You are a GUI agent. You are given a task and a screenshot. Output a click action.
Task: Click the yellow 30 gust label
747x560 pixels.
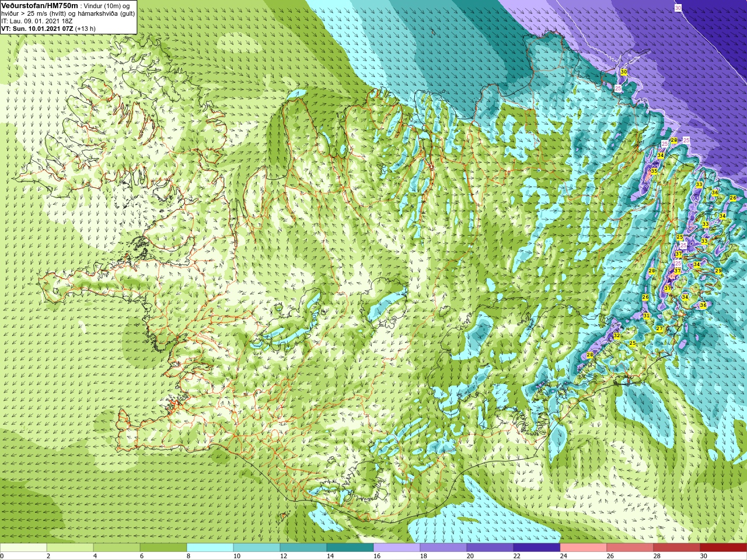point(624,72)
